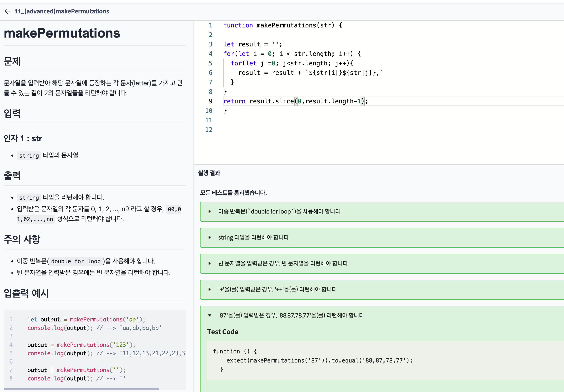
Task: Click the '00,01,02,...,nn' format code
Action: 99,214
